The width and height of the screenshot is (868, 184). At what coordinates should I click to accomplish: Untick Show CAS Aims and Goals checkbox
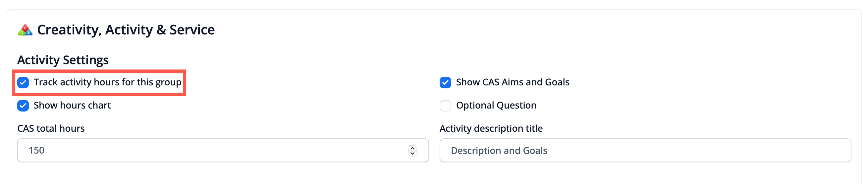pyautogui.click(x=445, y=82)
